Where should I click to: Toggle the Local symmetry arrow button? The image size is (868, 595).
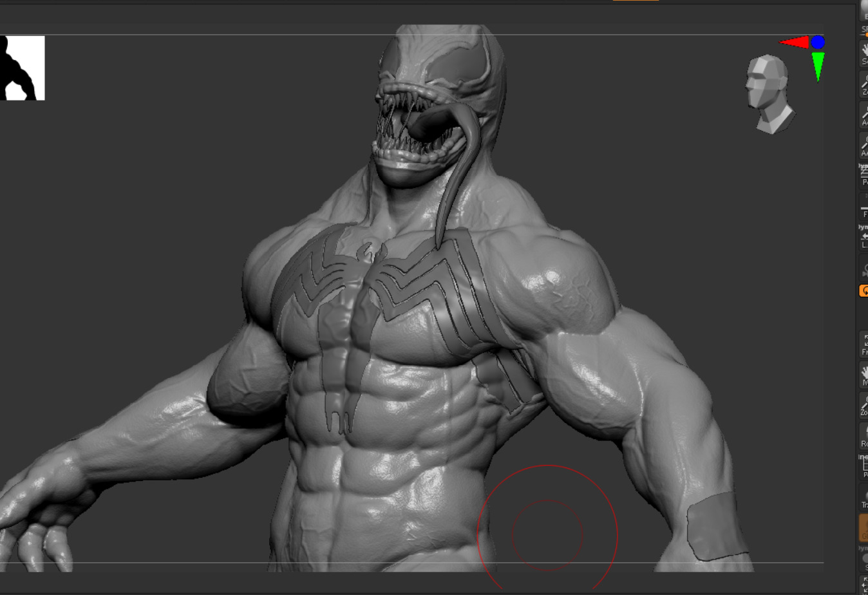tap(864, 238)
